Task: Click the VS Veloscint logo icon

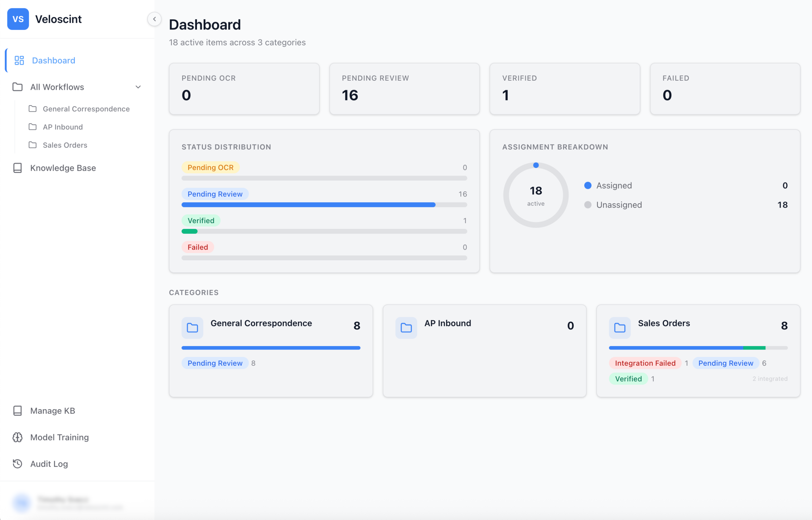Action: pyautogui.click(x=18, y=19)
